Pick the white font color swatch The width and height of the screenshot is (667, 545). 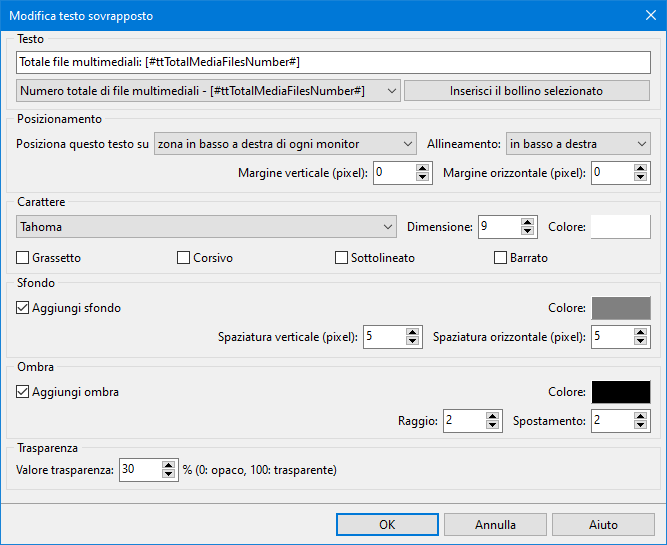tap(621, 227)
